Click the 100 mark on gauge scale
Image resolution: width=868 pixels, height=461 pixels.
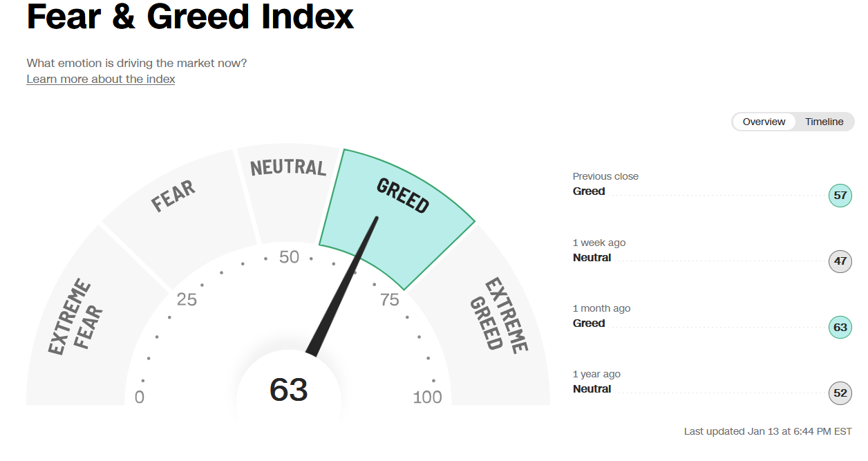point(427,397)
